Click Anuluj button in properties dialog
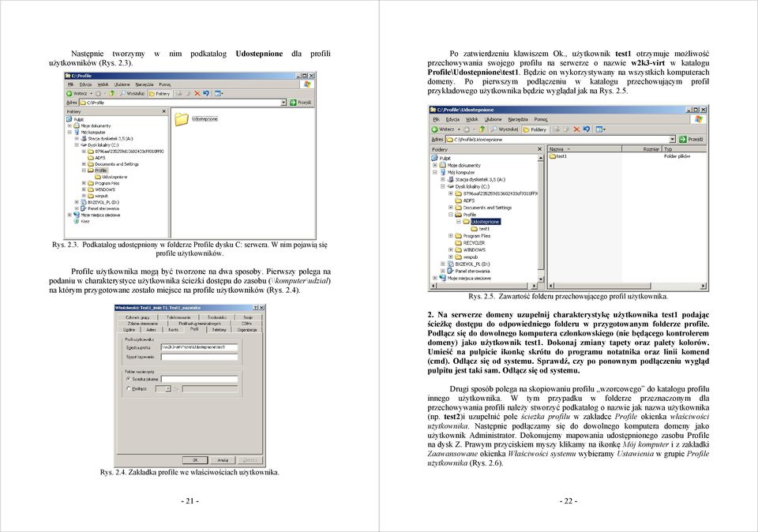This screenshot has height=532, width=758. [223, 460]
